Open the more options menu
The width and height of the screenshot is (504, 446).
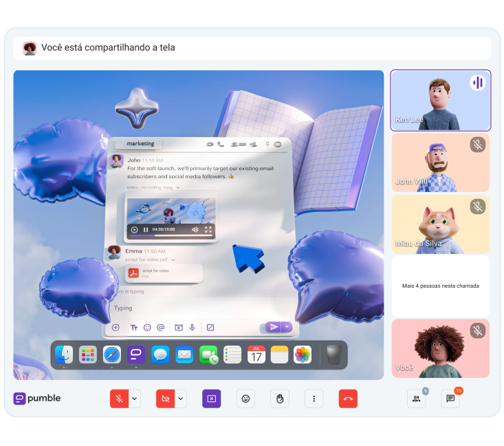pyautogui.click(x=314, y=399)
